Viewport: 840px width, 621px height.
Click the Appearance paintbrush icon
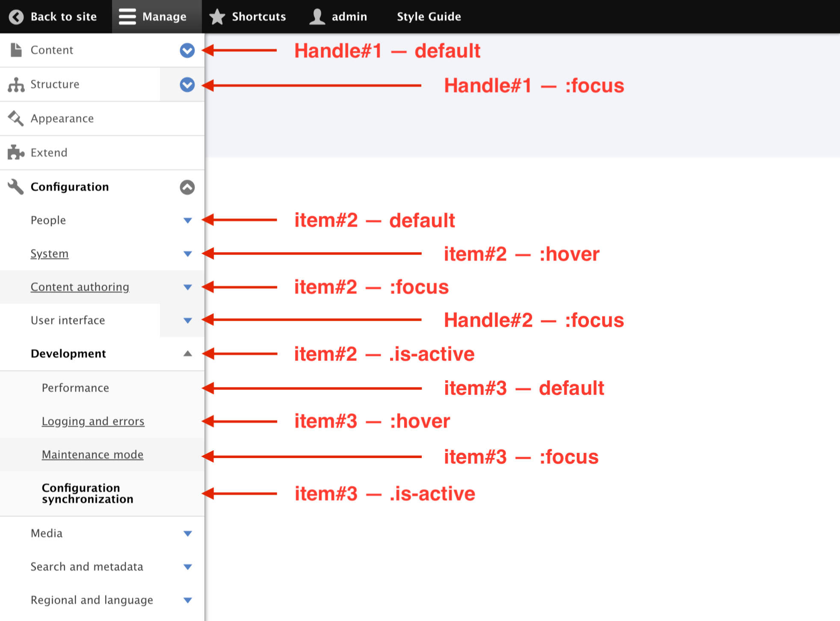tap(16, 118)
